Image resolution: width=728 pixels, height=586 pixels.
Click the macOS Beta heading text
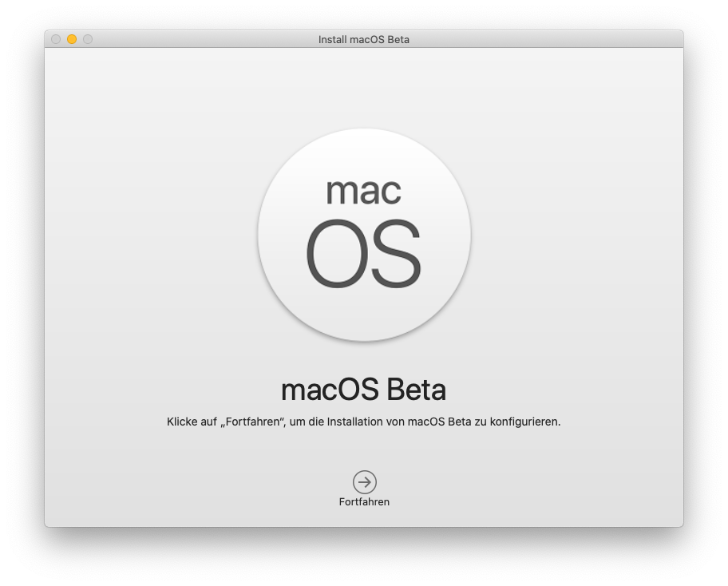pos(363,390)
